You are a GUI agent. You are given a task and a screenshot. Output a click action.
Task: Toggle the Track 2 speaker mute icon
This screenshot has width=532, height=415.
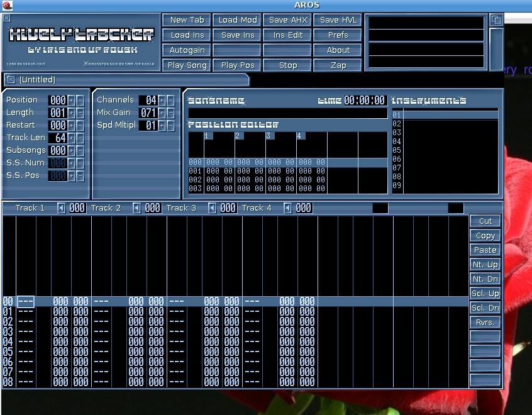tap(136, 208)
